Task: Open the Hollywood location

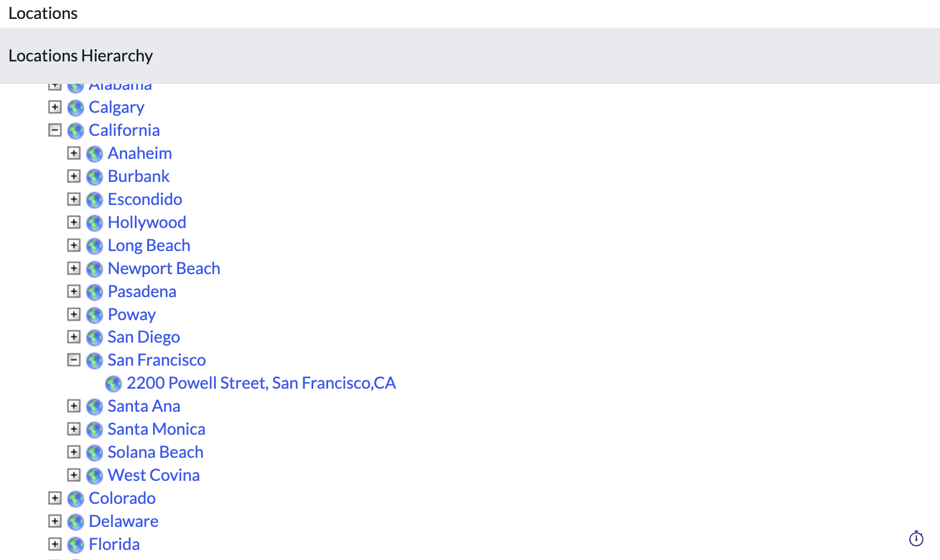Action: [x=147, y=223]
